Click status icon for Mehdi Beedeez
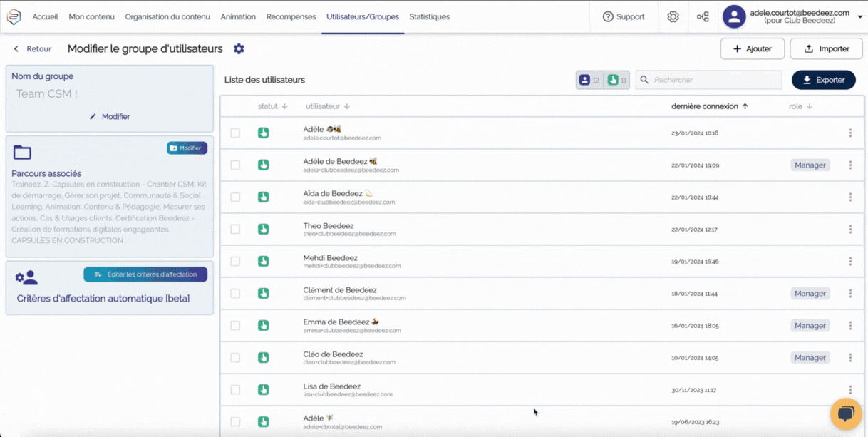868x437 pixels. coord(263,262)
